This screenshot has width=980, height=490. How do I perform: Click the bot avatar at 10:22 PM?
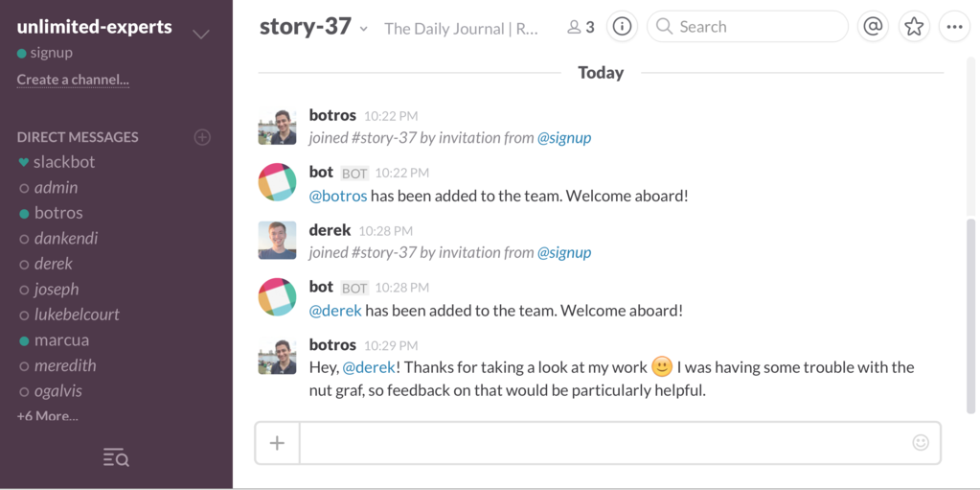point(277,182)
